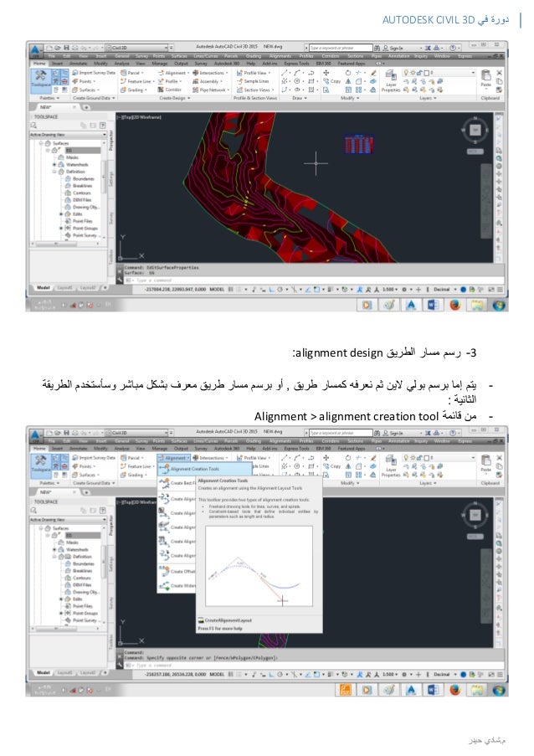Image resolution: width=534 pixels, height=756 pixels.
Task: Click Application menu logo in upper screenshot
Action: (36, 49)
